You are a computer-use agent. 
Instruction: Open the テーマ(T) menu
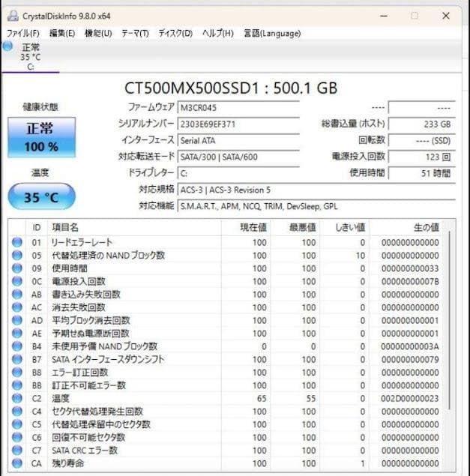click(135, 34)
